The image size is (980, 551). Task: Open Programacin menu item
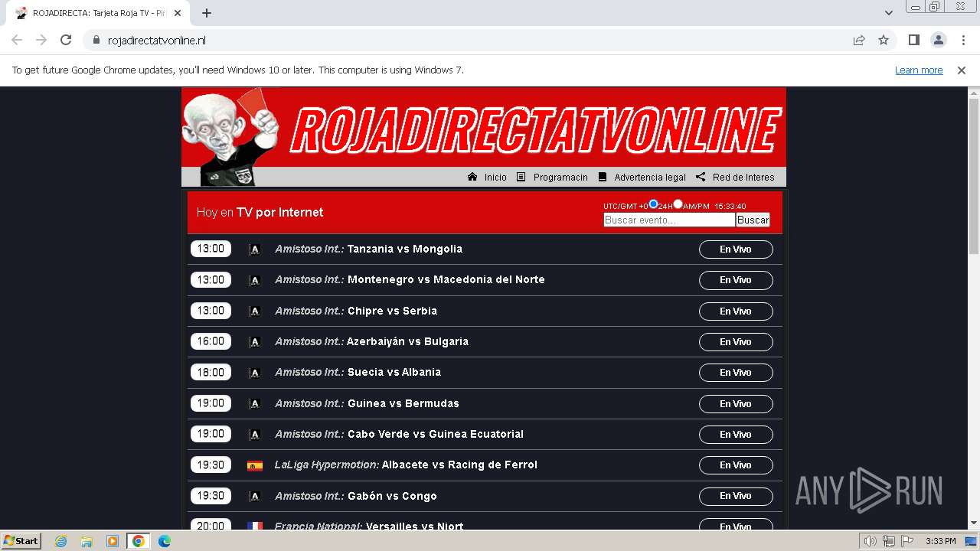click(552, 177)
